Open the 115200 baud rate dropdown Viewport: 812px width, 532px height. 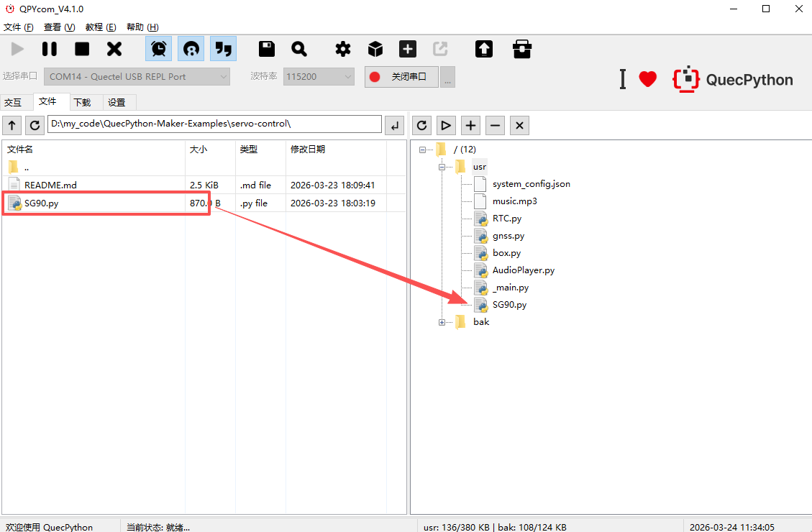tap(319, 76)
